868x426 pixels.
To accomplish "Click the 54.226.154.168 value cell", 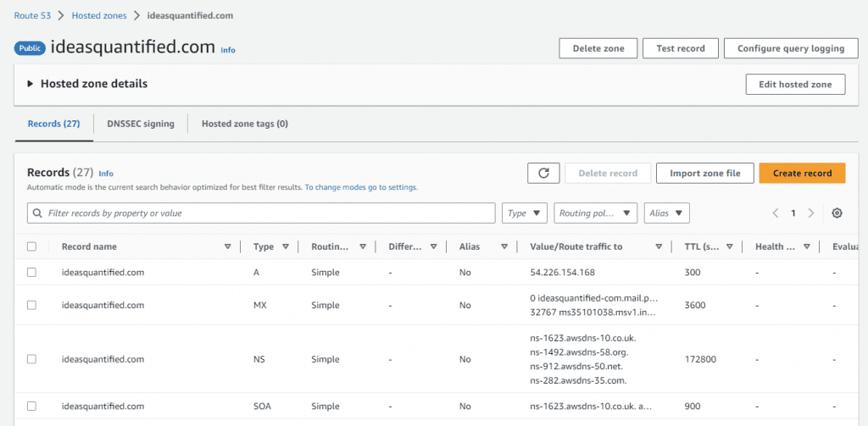I will [562, 272].
